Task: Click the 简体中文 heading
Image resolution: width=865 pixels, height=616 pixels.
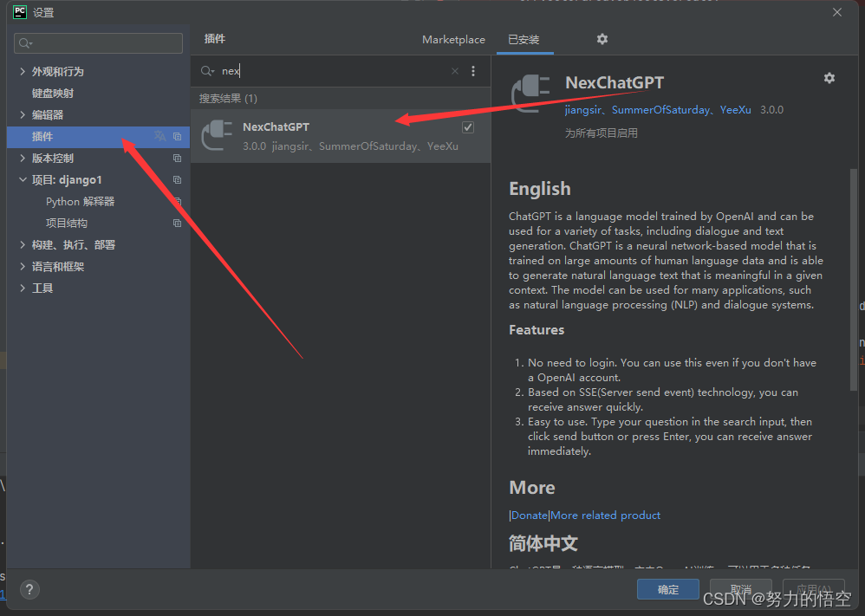Action: (543, 543)
